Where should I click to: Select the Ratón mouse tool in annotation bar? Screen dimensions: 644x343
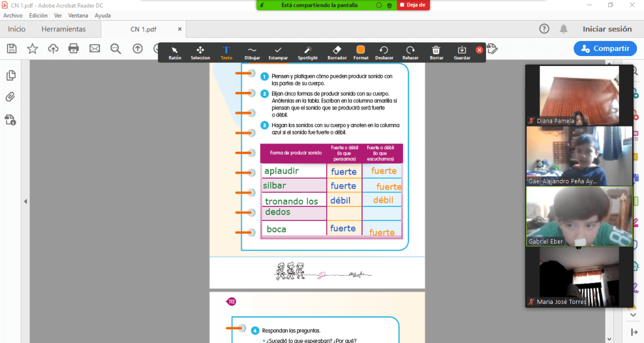click(174, 52)
